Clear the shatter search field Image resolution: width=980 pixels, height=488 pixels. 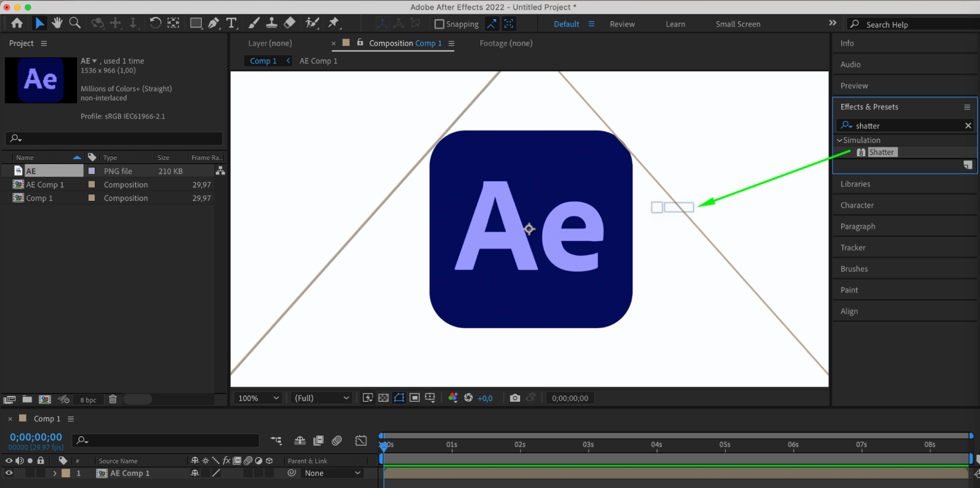click(x=968, y=125)
